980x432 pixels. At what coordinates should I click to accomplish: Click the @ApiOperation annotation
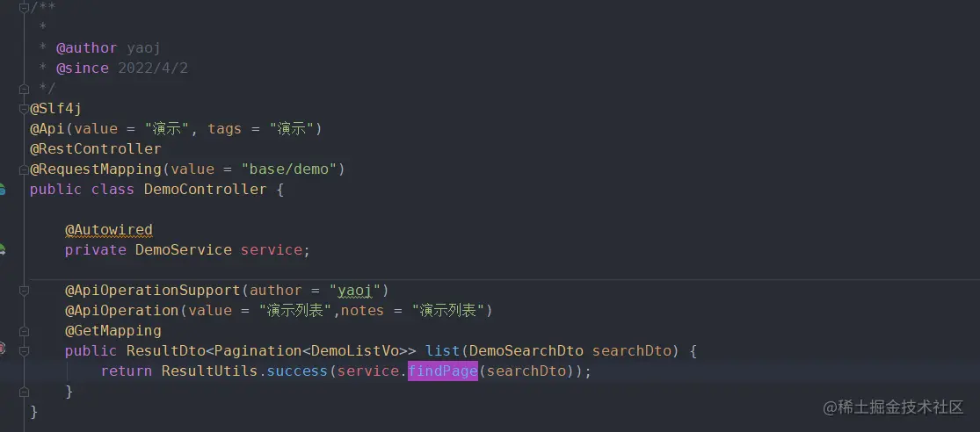point(122,310)
